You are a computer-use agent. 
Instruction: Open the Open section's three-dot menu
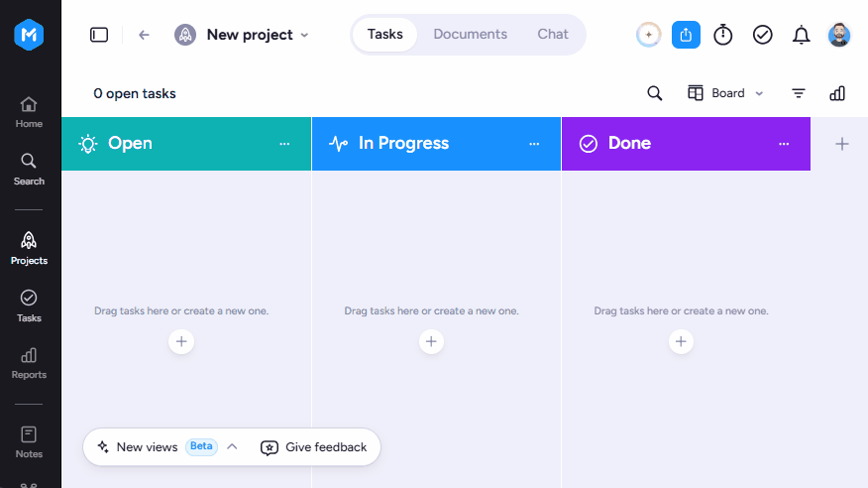tap(284, 144)
